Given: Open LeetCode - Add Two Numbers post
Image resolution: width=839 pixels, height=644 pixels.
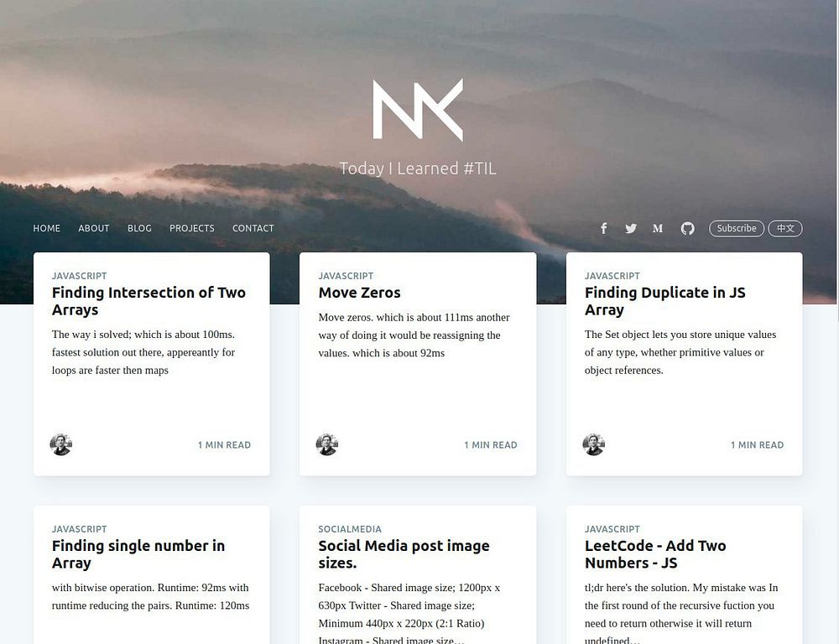Looking at the screenshot, I should tap(655, 554).
